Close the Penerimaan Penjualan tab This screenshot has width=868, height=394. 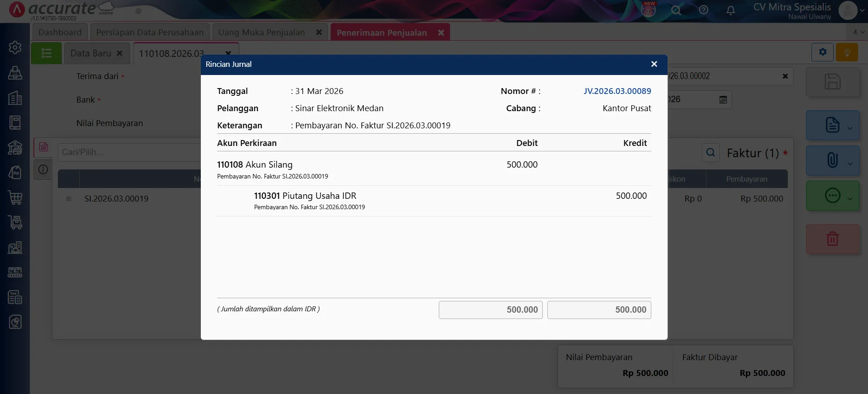pyautogui.click(x=441, y=33)
